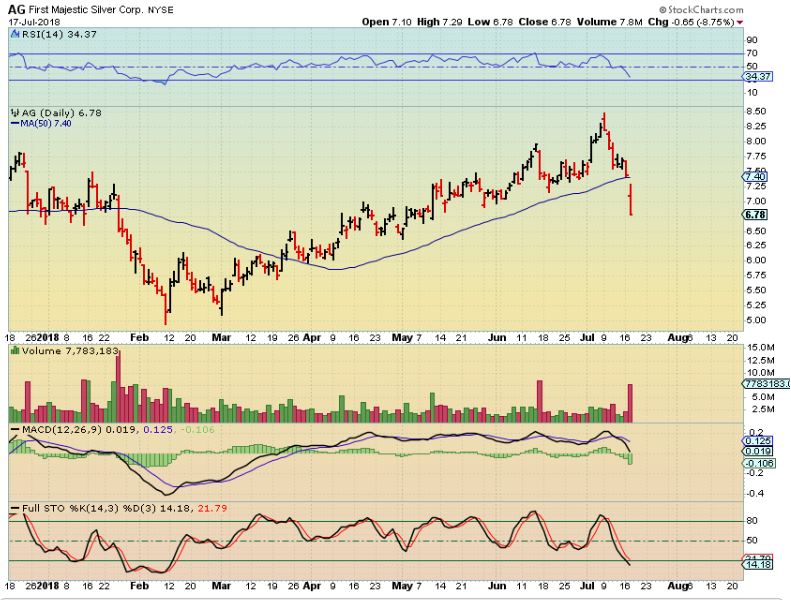Click the 0.019 MACD axis tag
This screenshot has width=791, height=600.
click(x=758, y=452)
